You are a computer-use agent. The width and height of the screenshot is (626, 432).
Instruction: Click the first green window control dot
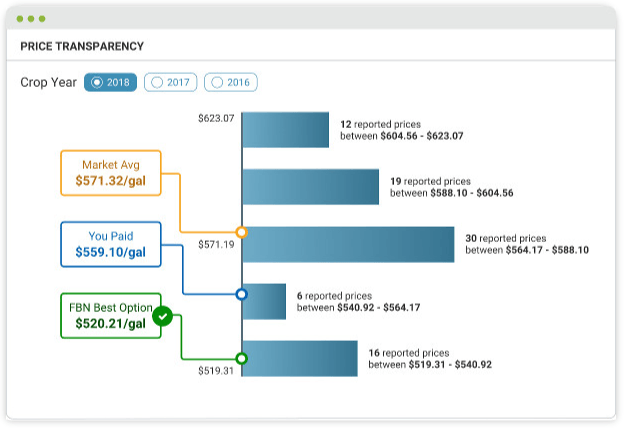point(20,19)
